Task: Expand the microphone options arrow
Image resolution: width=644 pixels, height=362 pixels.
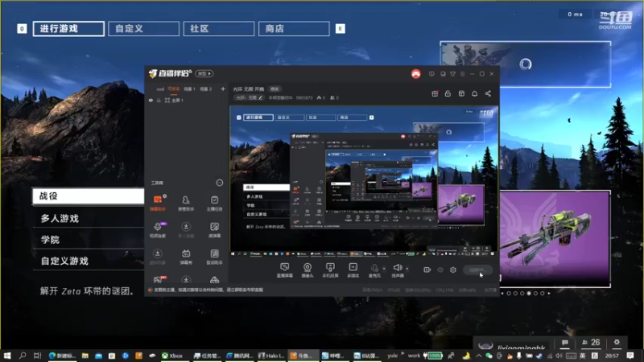Action: click(x=384, y=269)
